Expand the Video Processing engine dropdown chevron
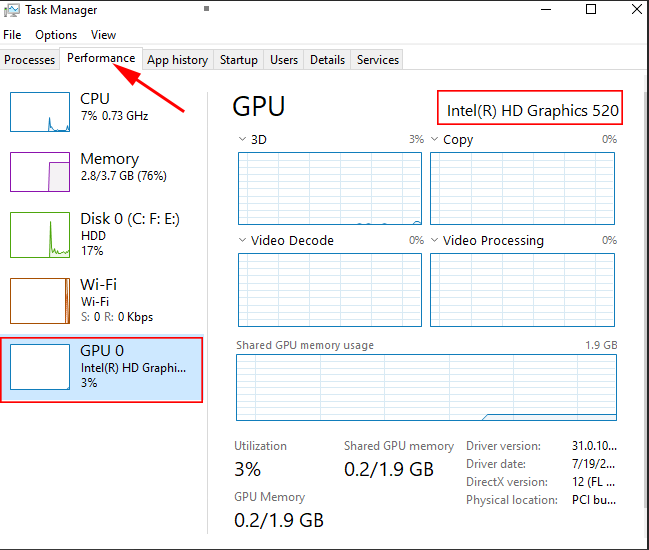649x550 pixels. [x=434, y=240]
